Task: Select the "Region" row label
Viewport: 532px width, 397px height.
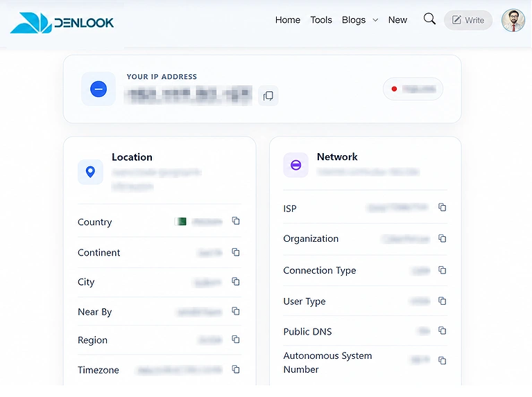Action: [92, 340]
